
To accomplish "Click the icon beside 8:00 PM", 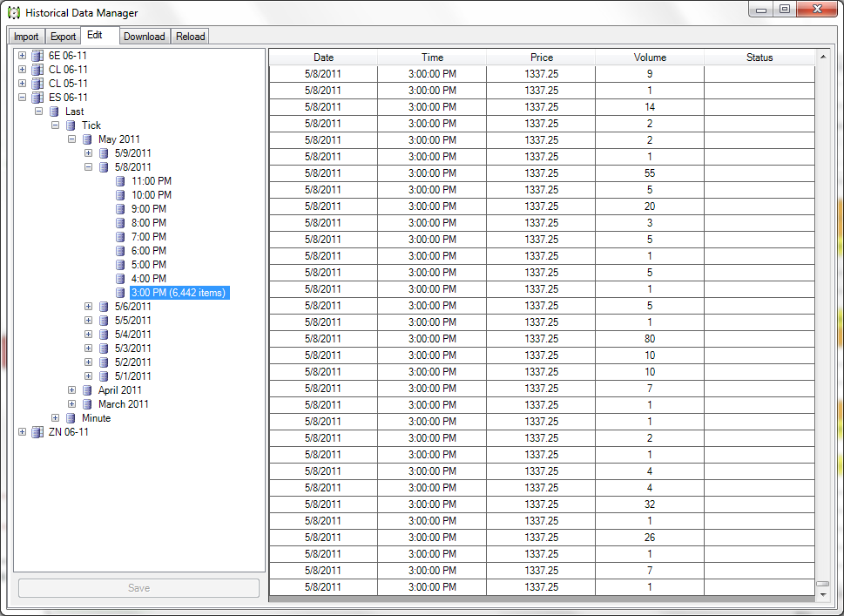I will 120,223.
